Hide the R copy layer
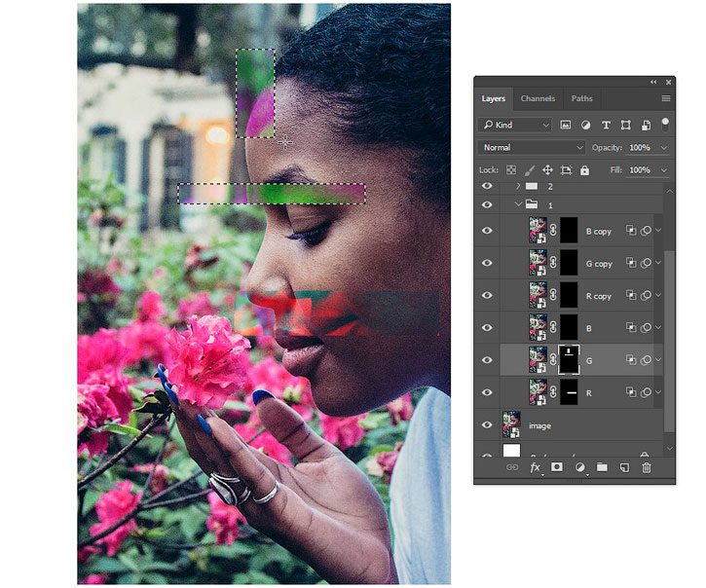The image size is (706, 588). pos(487,295)
